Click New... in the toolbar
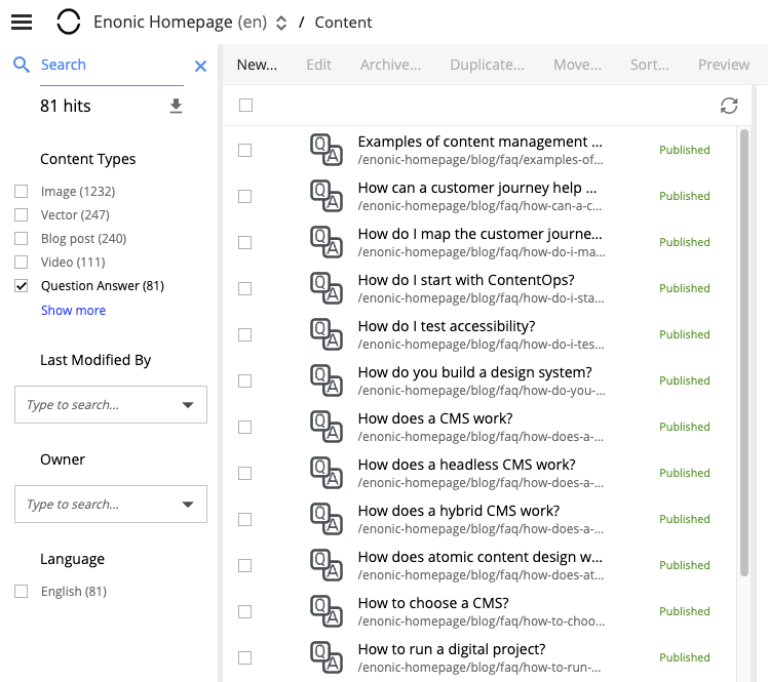768x682 pixels. click(x=257, y=65)
